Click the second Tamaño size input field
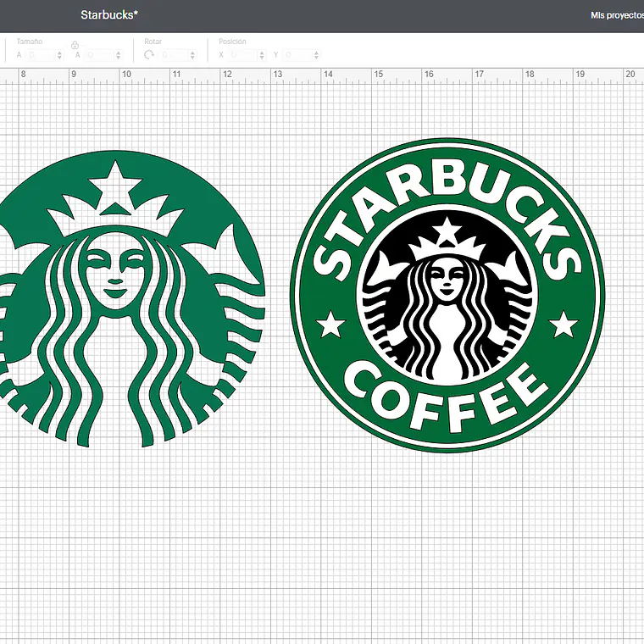This screenshot has width=644, height=644. (99, 55)
